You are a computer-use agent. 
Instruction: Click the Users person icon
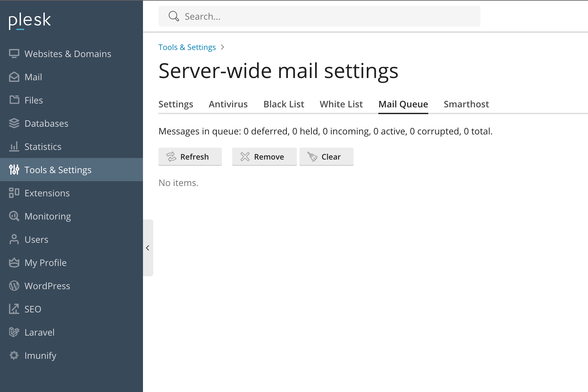tap(14, 239)
